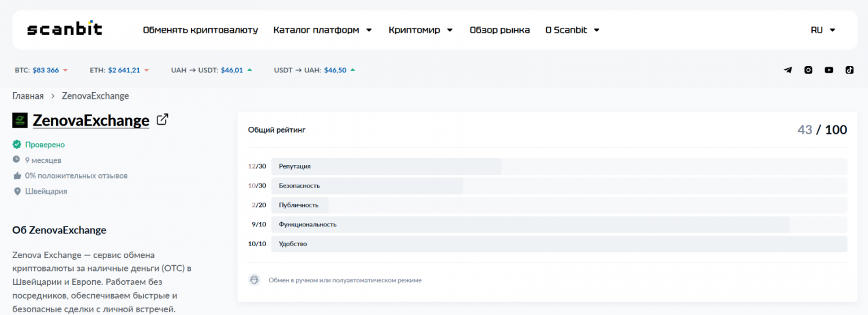Screen dimensions: 868x315
Task: Click the Об ZenovaExchange heading
Action: [59, 230]
